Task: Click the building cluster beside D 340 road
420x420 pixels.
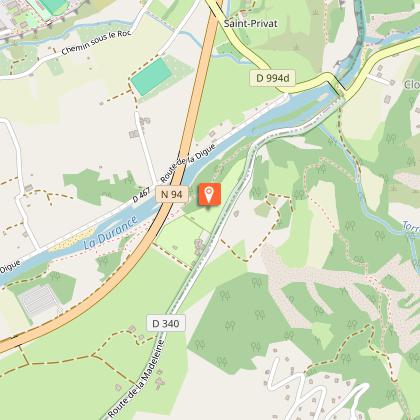Action: point(200,246)
